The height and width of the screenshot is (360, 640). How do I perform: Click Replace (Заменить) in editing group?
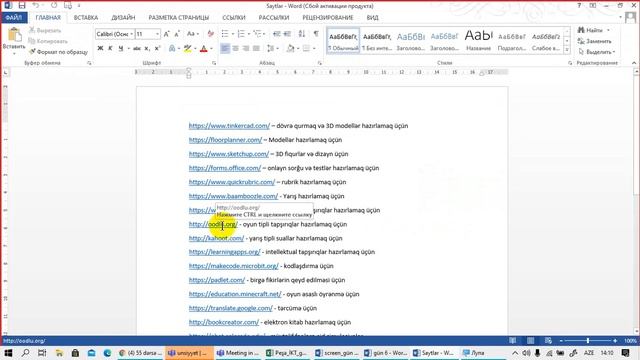coord(595,41)
